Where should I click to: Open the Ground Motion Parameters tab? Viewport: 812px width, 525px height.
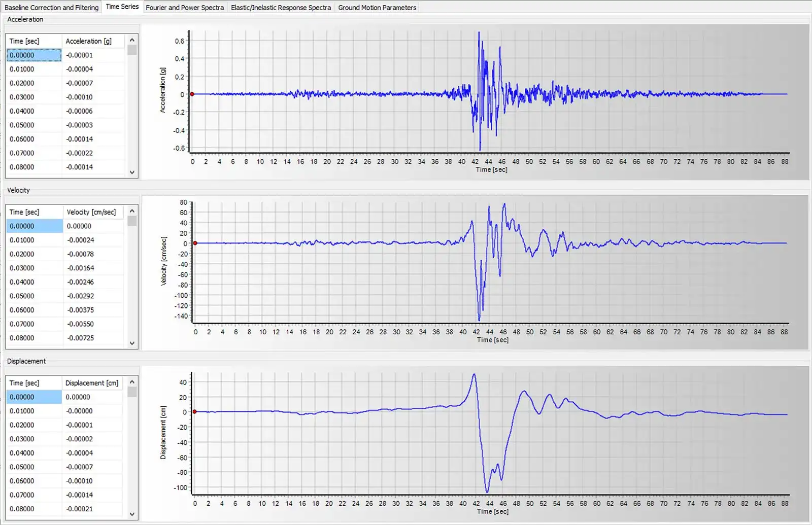coord(377,8)
